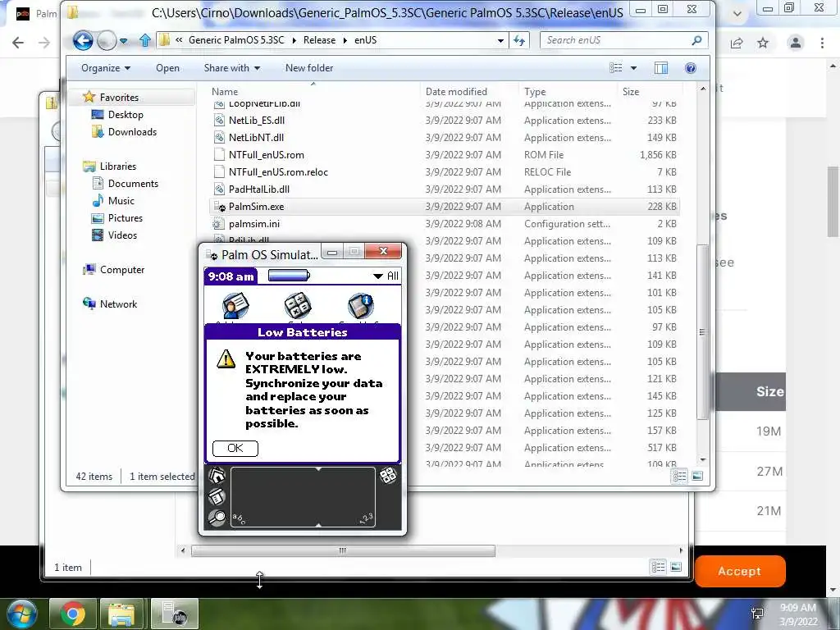This screenshot has height=630, width=840.
Task: Click Chrome icon in taskbar
Action: [x=72, y=614]
